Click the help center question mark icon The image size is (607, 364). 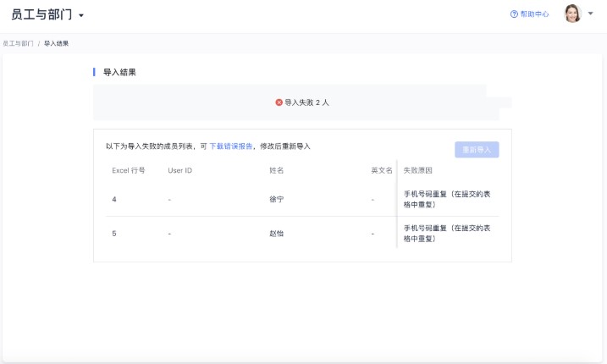click(514, 14)
